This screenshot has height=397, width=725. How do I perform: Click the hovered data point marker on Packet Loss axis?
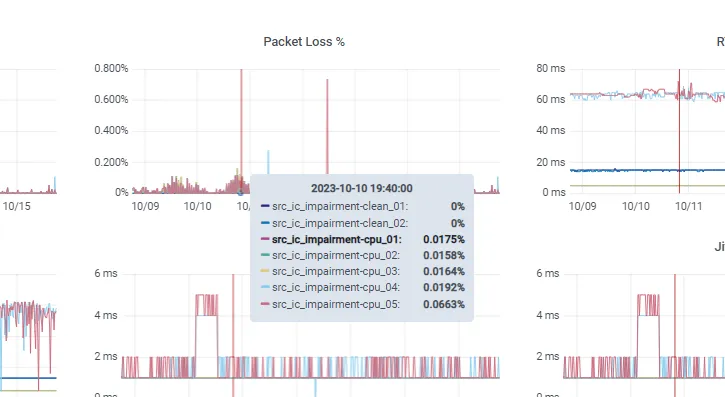[240, 192]
